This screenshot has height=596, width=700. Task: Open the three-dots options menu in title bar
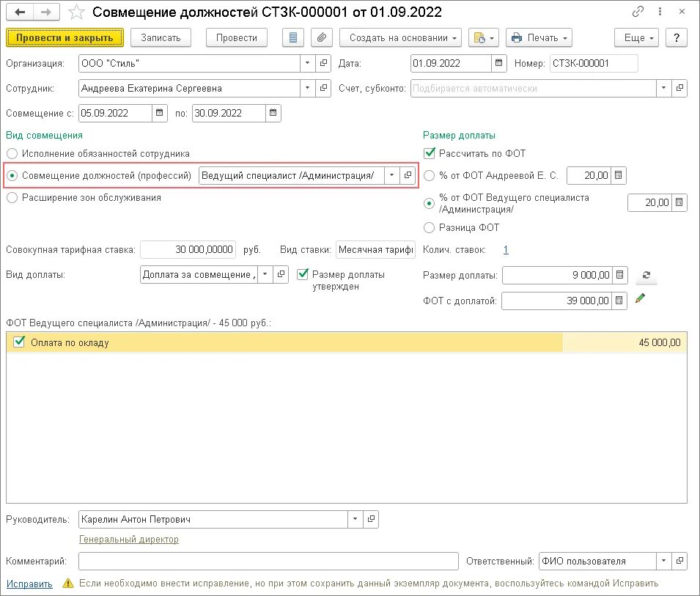tap(660, 12)
